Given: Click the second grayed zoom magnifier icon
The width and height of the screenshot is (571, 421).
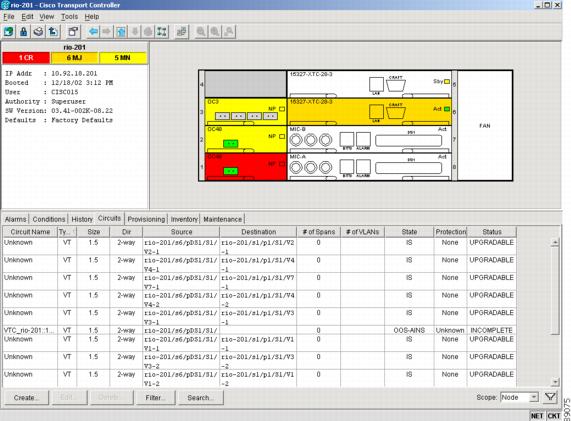Looking at the screenshot, I should [215, 32].
